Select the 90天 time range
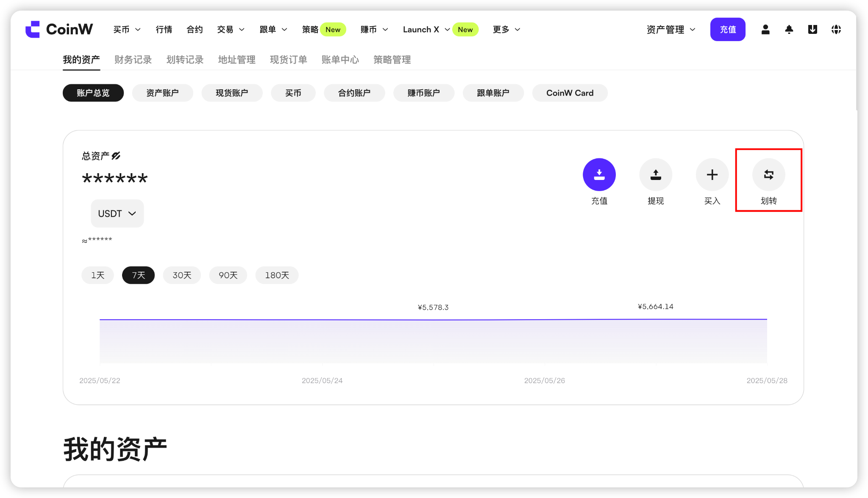This screenshot has height=498, width=868. tap(228, 275)
